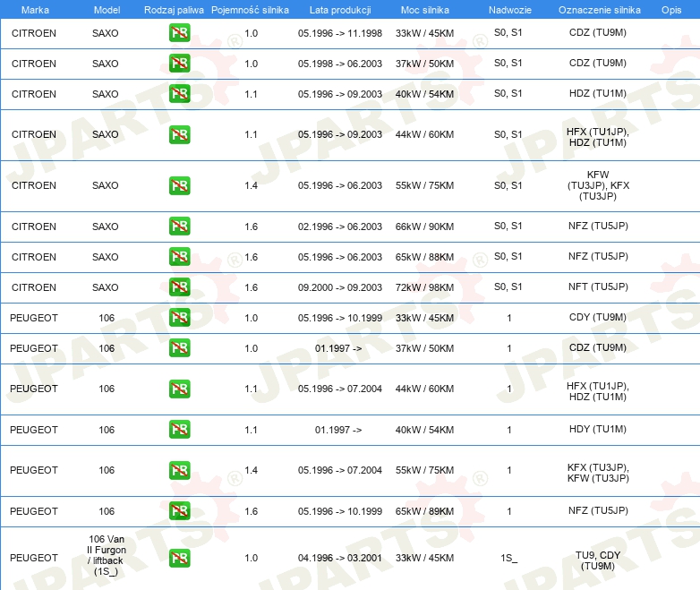This screenshot has width=700, height=590.
Task: Click fuel icon in Saxo 44kW / 60KM row
Action: (179, 135)
